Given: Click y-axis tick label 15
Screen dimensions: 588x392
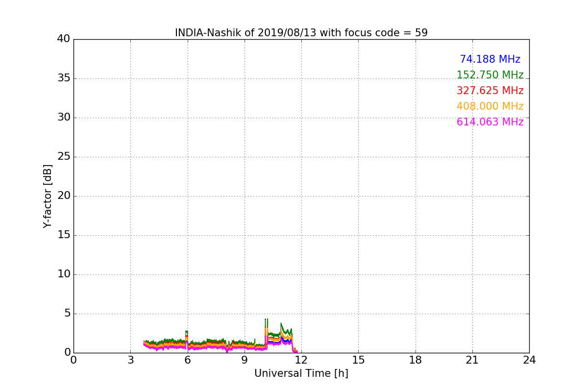Looking at the screenshot, I should pos(64,235).
